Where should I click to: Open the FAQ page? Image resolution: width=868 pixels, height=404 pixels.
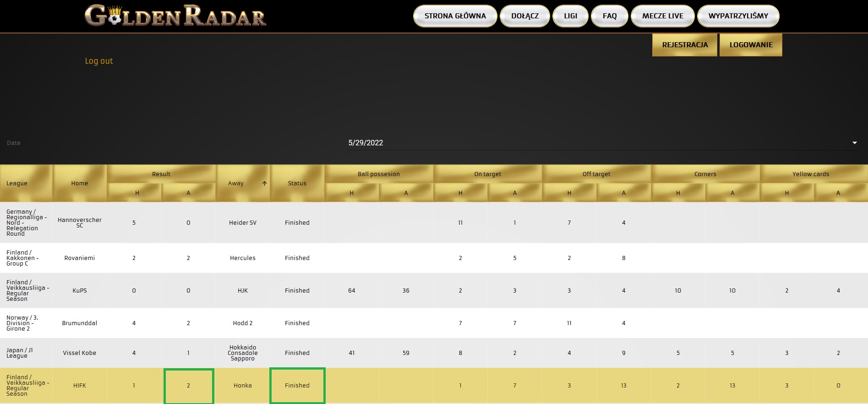click(609, 16)
